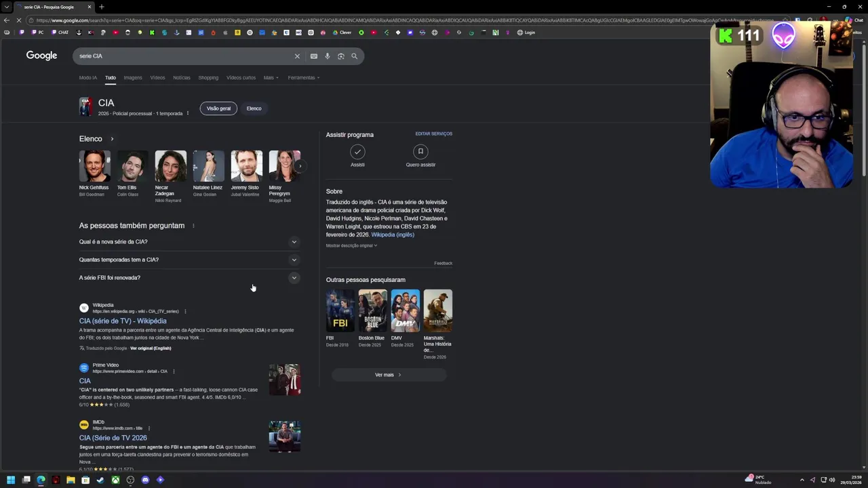Open the 'CIA (Série de TV 2026' IMDb result
Image resolution: width=868 pixels, height=488 pixels.
pyautogui.click(x=113, y=438)
